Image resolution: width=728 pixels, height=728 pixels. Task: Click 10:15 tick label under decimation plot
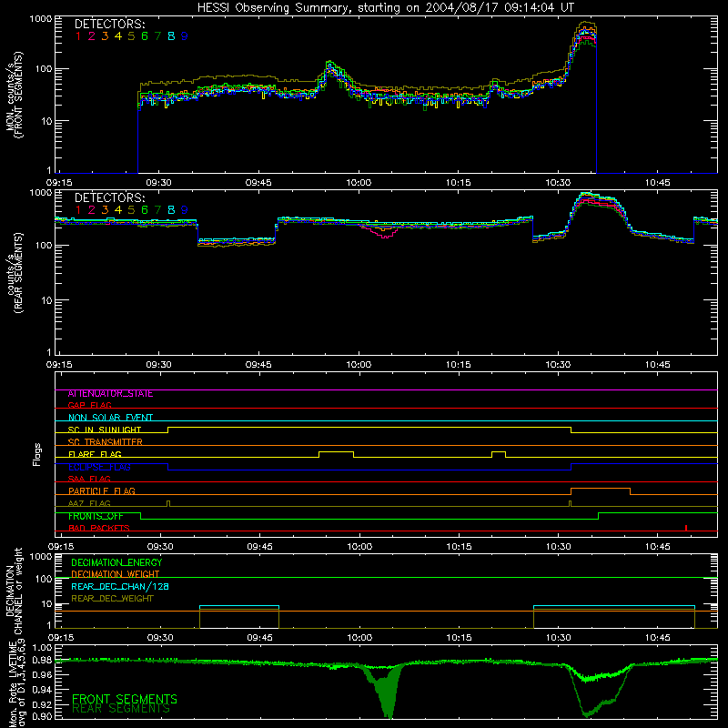coord(459,638)
